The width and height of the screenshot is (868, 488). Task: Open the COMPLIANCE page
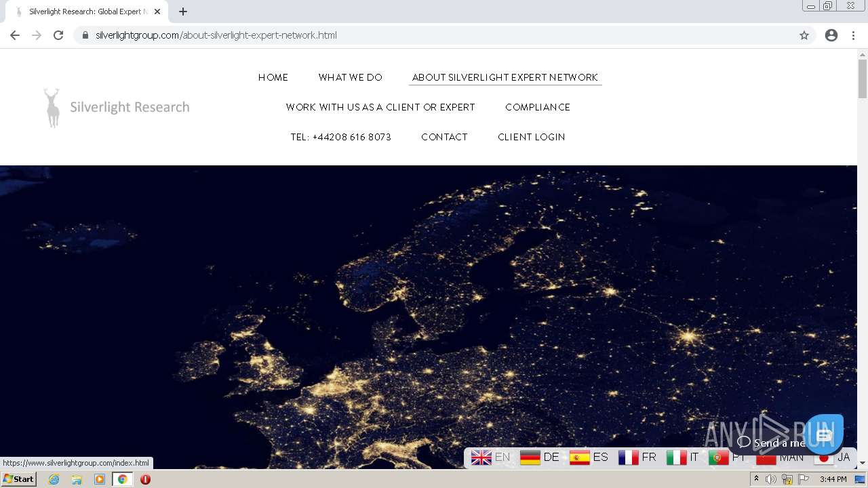point(538,107)
